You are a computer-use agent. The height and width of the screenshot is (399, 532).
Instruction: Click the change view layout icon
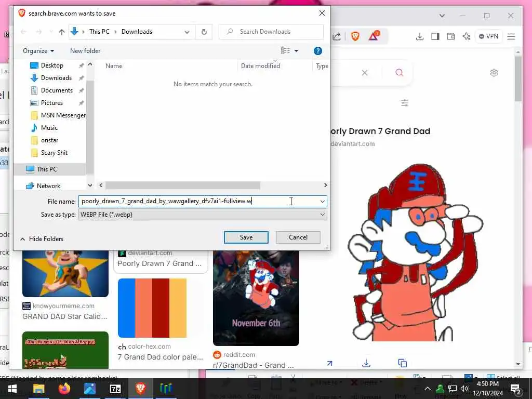click(x=285, y=51)
